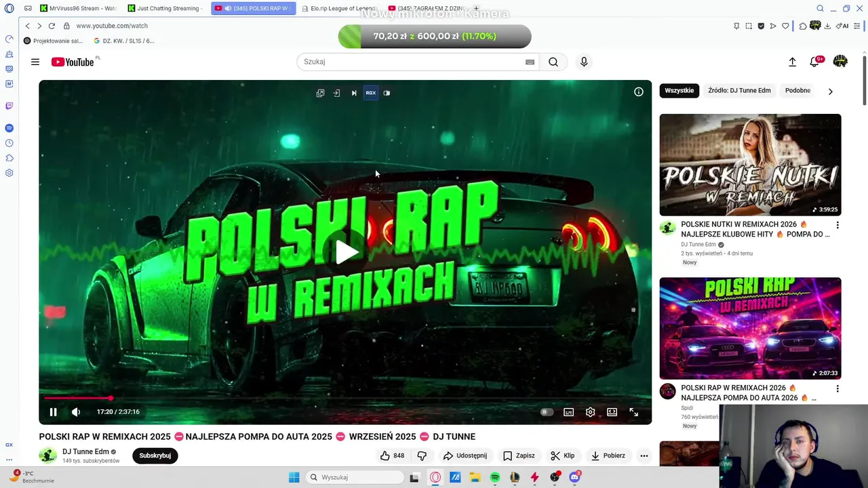This screenshot has width=868, height=488.
Task: Click the YouTube search magnifier button
Action: click(553, 62)
